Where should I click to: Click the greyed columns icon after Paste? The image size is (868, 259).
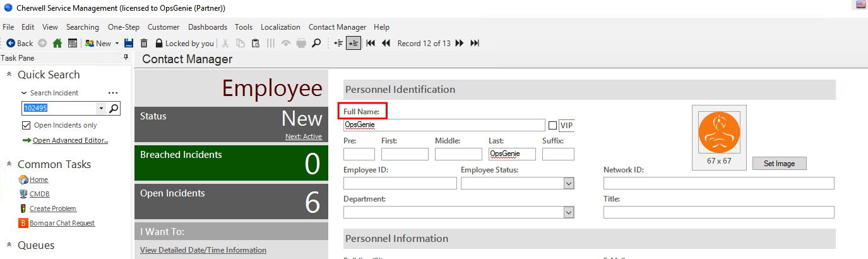[x=271, y=43]
